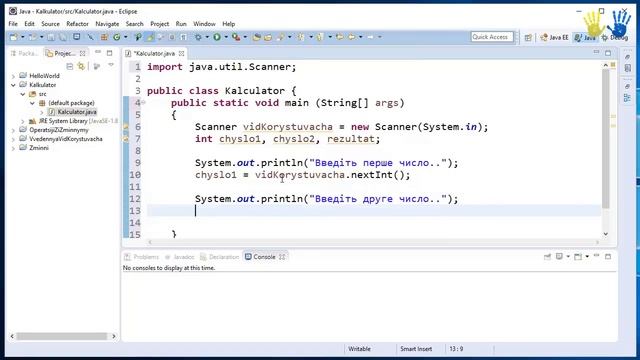640x360 pixels.
Task: Maximize the Console panel
Action: 608,256
